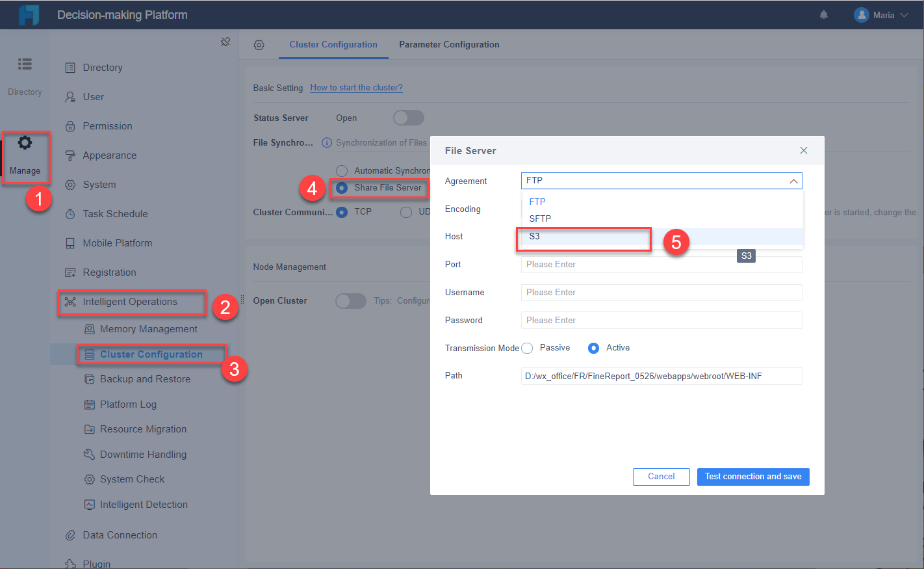Click the Username input field
Image resolution: width=924 pixels, height=569 pixels.
tap(661, 293)
